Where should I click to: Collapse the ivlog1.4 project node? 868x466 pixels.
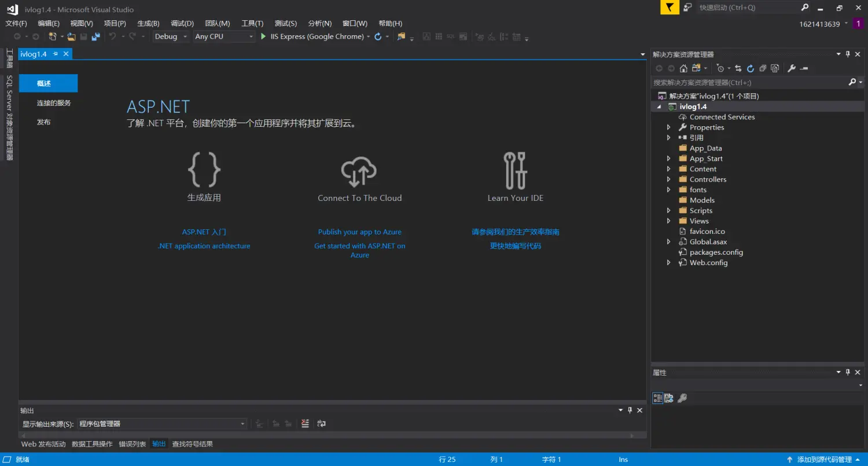tap(659, 107)
